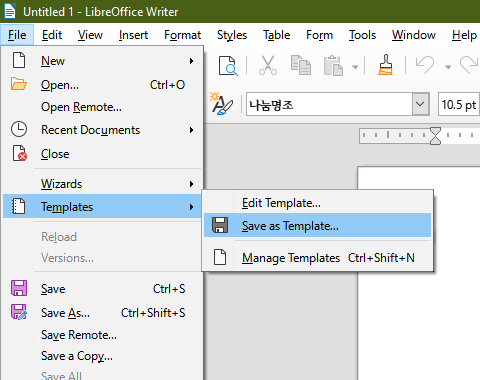Select Save As... menu entry
The image size is (480, 380).
tap(102, 313)
